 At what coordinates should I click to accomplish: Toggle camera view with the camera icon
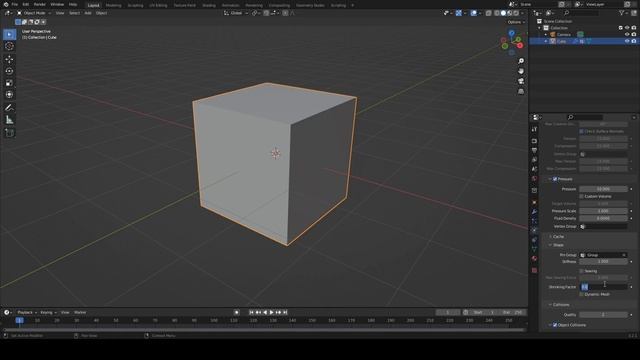coord(521,81)
